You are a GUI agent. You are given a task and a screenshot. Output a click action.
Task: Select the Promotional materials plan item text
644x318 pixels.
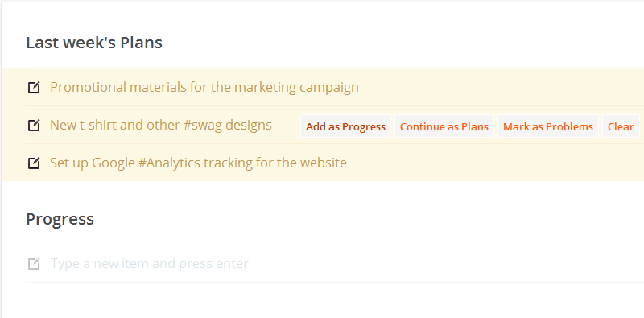click(x=204, y=87)
